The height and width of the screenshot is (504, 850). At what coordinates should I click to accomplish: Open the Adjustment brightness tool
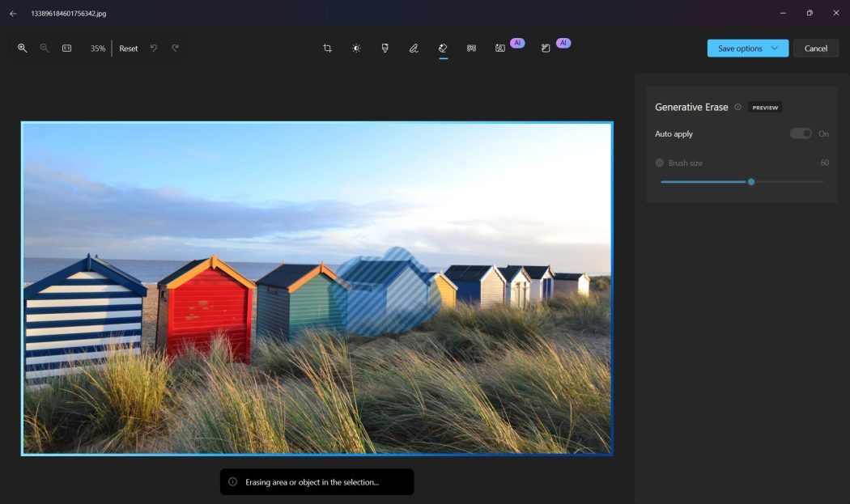[x=356, y=49]
